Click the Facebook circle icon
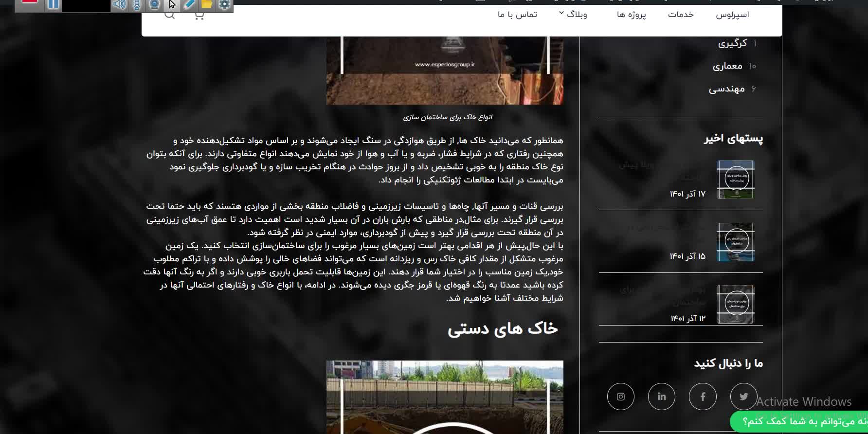868x434 pixels. (x=703, y=397)
